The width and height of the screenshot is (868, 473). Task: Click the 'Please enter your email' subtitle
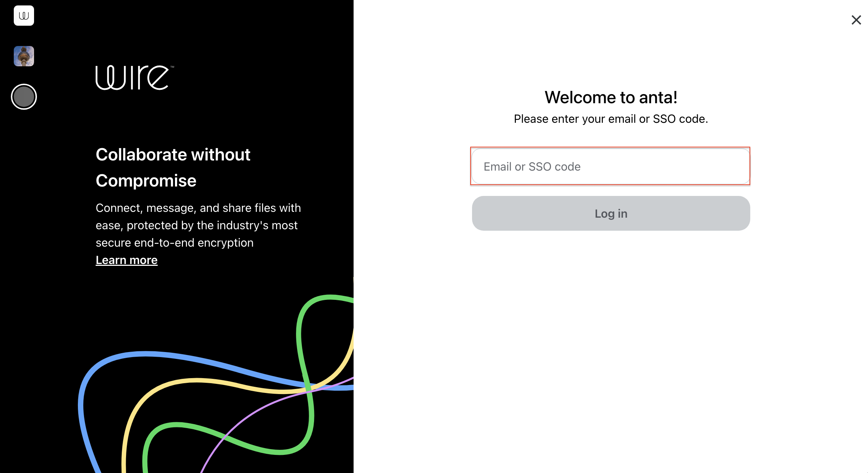pos(611,119)
